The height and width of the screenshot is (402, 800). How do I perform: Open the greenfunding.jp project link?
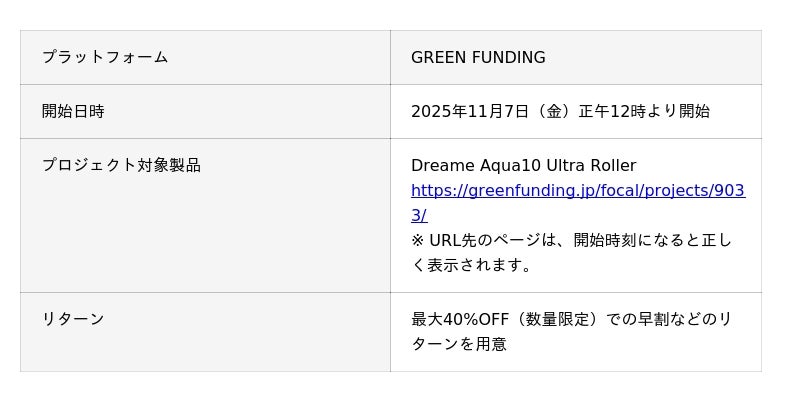click(x=577, y=190)
